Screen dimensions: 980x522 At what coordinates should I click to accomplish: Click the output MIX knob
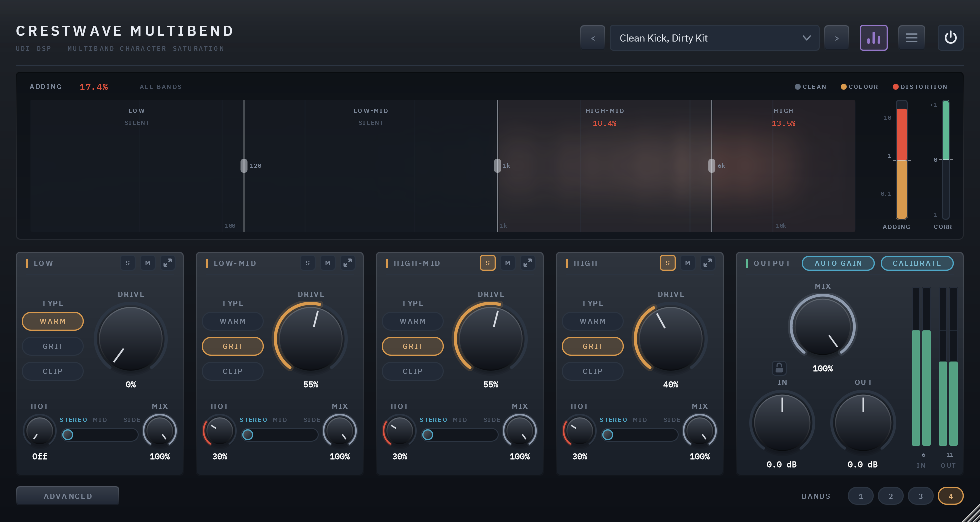823,326
